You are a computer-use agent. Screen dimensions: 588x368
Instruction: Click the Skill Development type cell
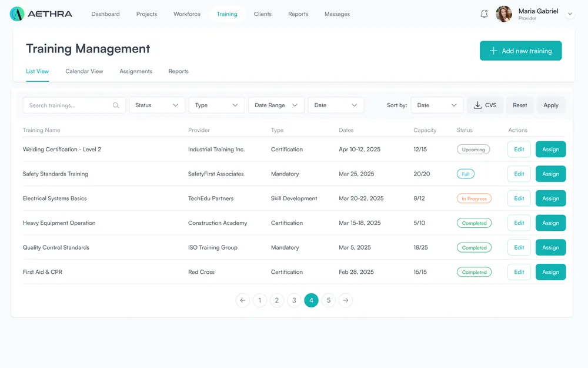(294, 198)
